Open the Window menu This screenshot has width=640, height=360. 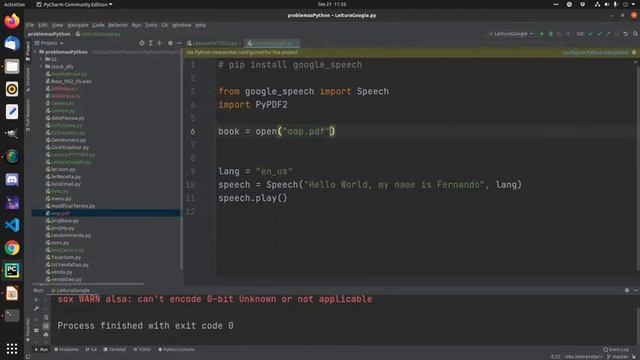point(182,25)
